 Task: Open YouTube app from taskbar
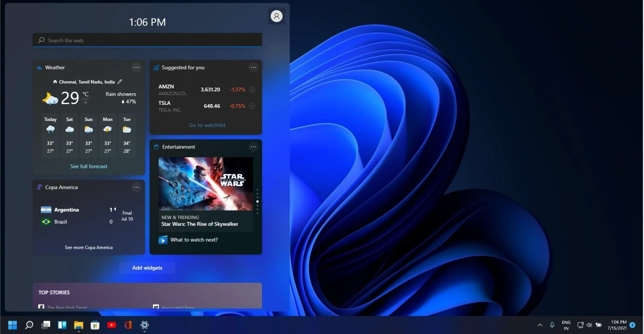[x=111, y=325]
